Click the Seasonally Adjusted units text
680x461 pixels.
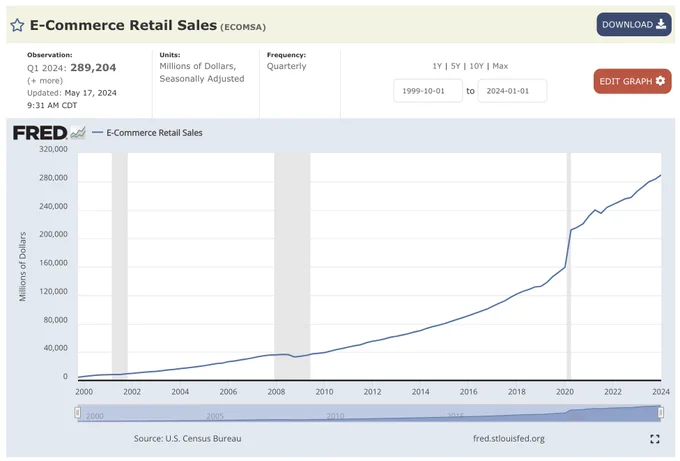pyautogui.click(x=202, y=79)
